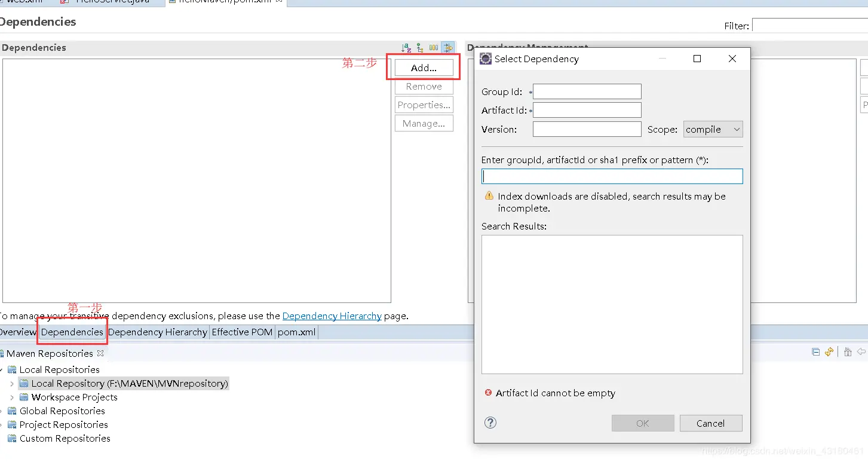This screenshot has height=462, width=868.
Task: Click the Local Repositories folder icon
Action: tap(12, 369)
